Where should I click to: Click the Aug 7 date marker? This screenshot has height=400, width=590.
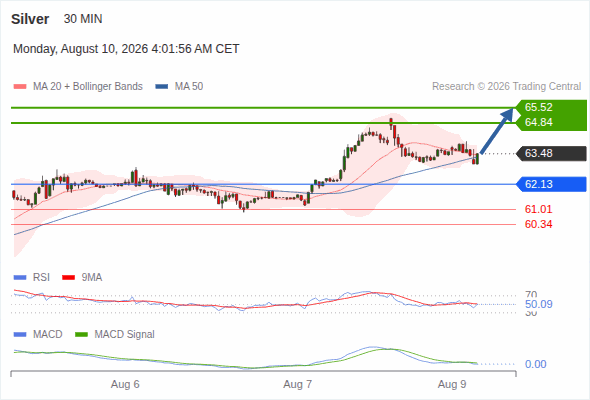(297, 385)
